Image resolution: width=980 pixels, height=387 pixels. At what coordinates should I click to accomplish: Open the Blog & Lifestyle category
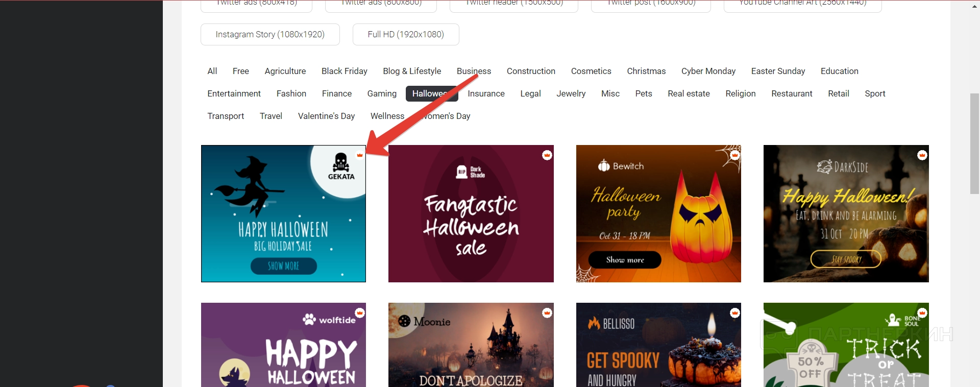[412, 71]
